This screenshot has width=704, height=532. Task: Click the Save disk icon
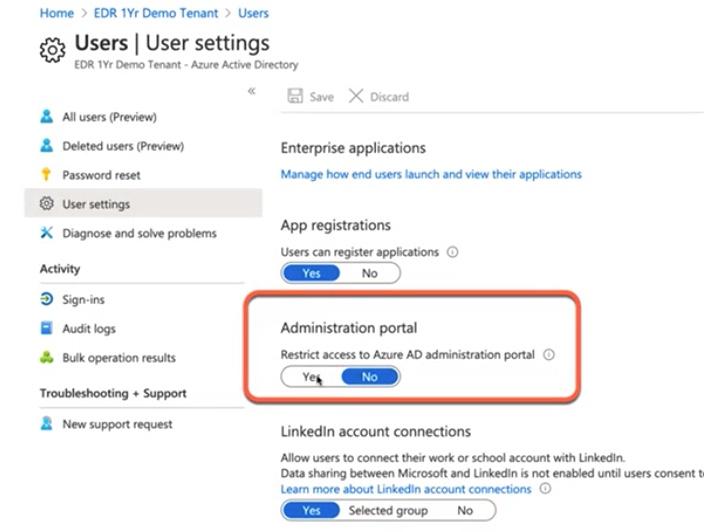point(295,96)
